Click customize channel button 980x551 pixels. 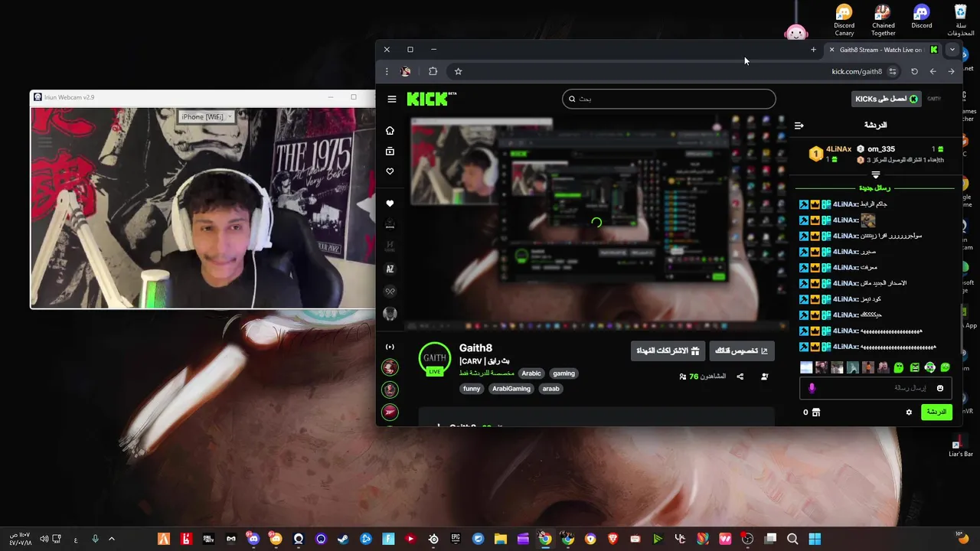pyautogui.click(x=741, y=350)
